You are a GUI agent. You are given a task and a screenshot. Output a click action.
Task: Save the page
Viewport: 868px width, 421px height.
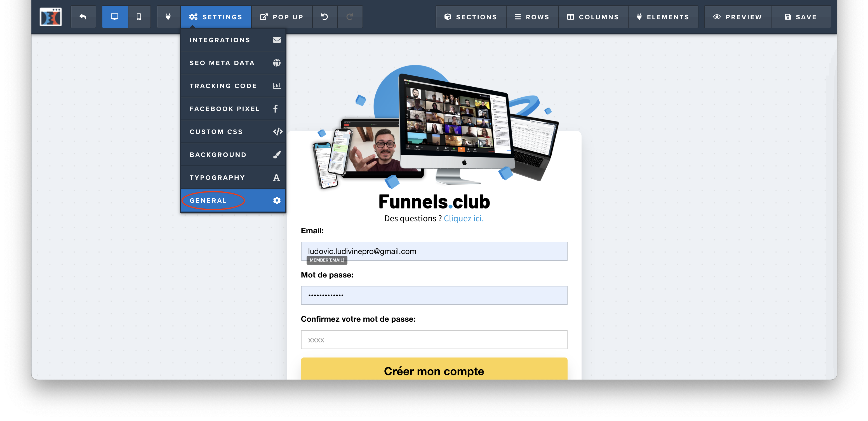(x=801, y=17)
